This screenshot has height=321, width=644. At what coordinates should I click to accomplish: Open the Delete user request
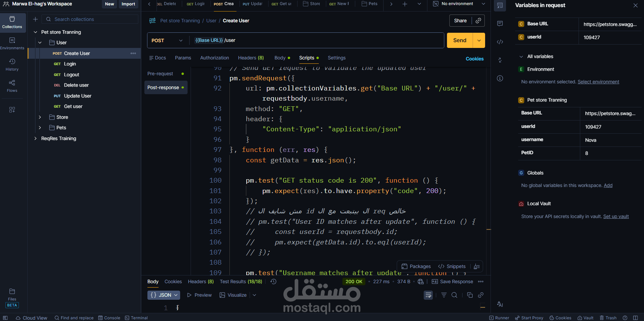[76, 85]
